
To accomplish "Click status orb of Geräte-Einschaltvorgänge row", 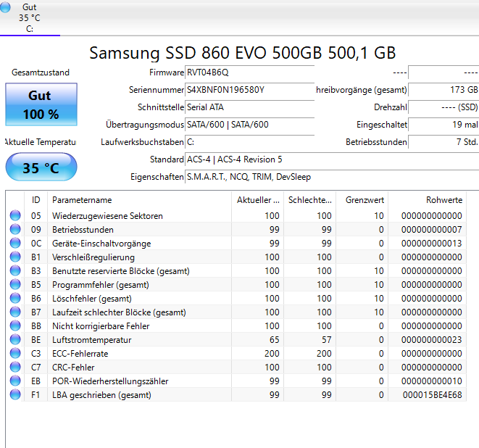I will point(15,243).
